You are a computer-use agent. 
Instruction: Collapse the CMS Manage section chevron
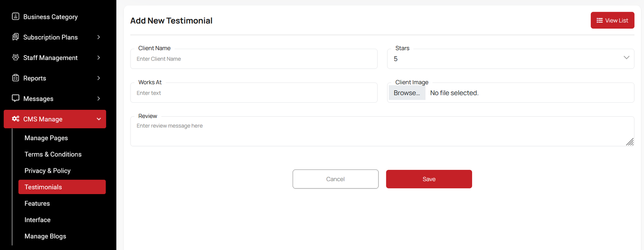(x=99, y=119)
